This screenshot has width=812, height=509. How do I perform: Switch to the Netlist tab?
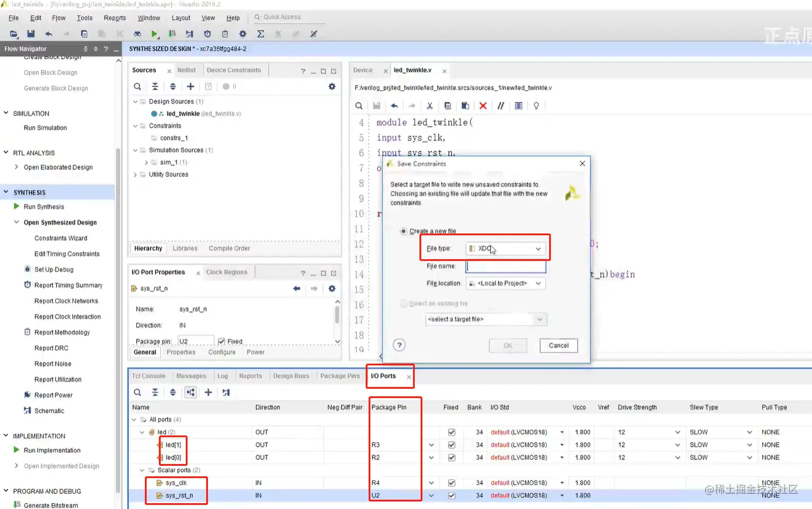tap(186, 70)
